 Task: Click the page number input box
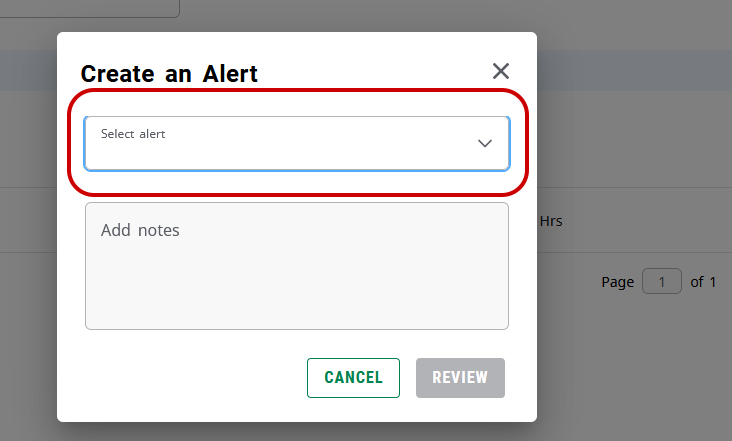click(x=662, y=282)
